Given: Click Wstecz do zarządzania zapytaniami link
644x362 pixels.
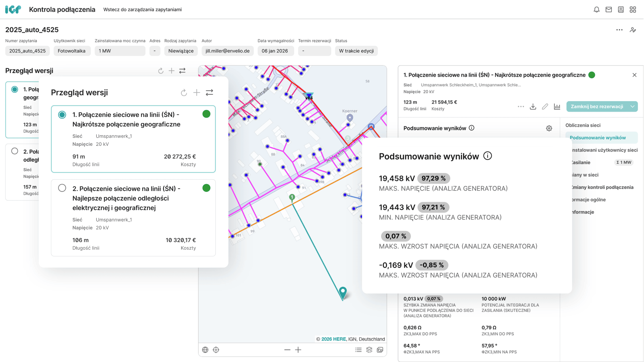Looking at the screenshot, I should tap(142, 10).
